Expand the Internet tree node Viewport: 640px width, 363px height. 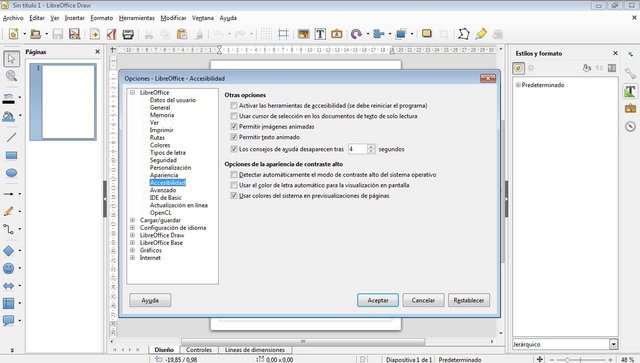click(132, 258)
